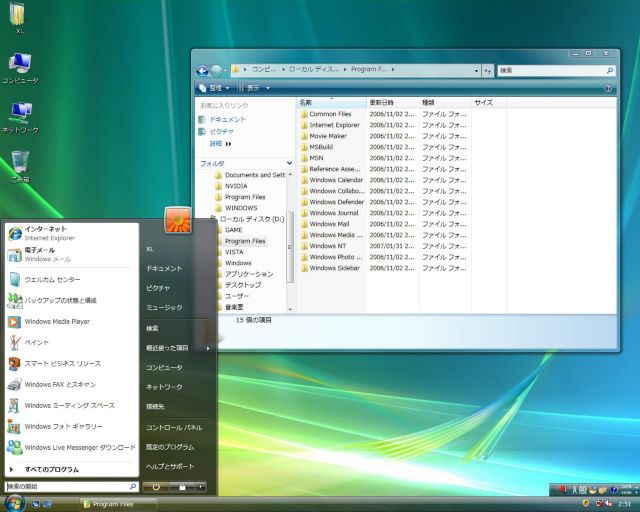640x512 pixels.
Task: Open Music from the Start menu right pane
Action: (x=164, y=307)
